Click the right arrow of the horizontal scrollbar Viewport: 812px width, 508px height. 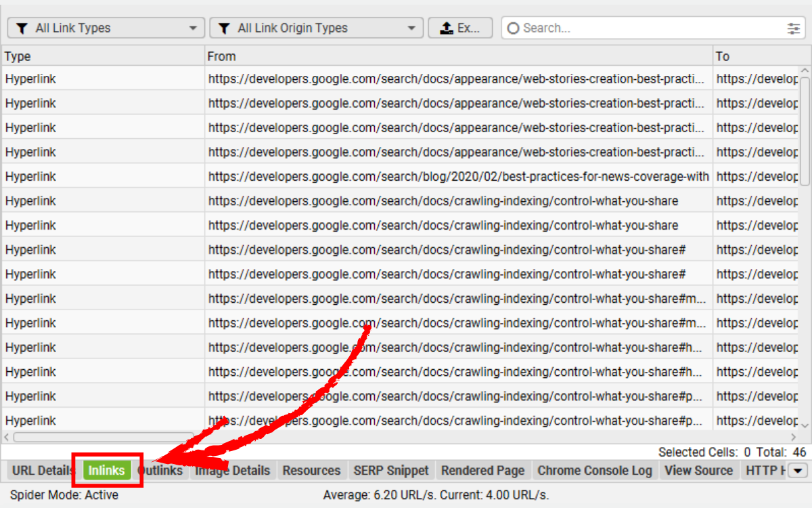click(794, 437)
